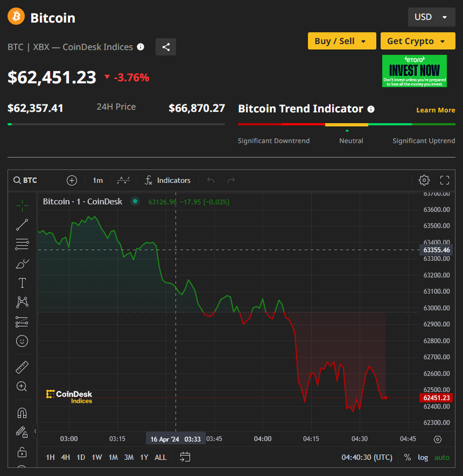Select the 1M time range
463x476 pixels.
pyautogui.click(x=113, y=457)
